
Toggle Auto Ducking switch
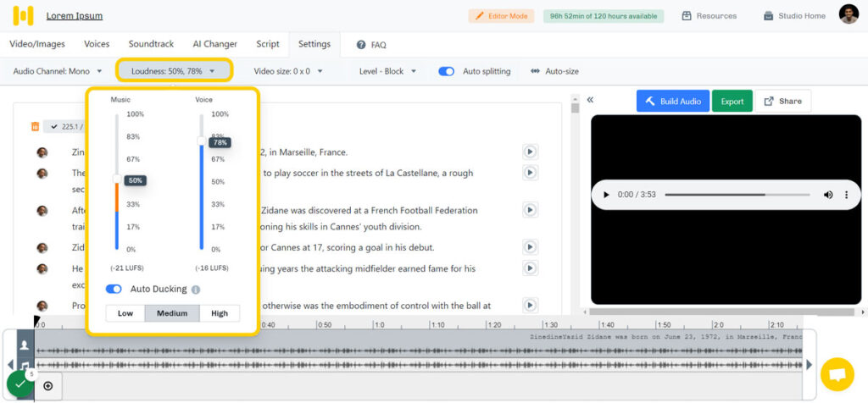coord(114,290)
